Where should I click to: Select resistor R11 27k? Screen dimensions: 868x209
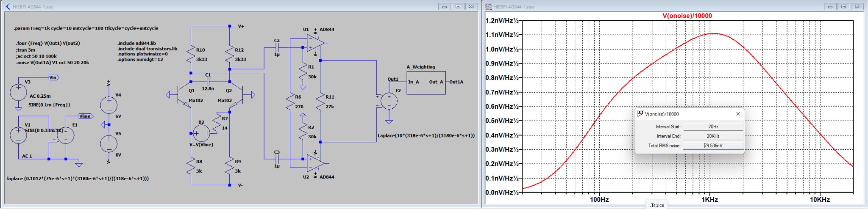click(320, 102)
